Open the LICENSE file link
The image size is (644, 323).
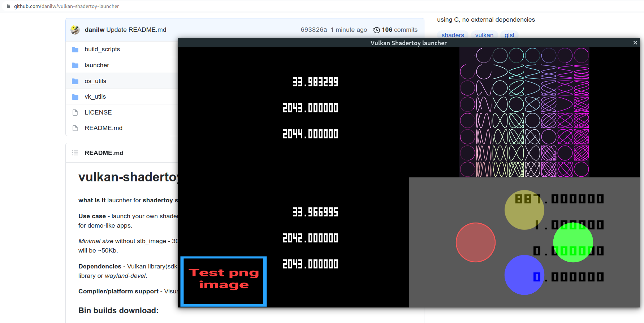click(x=98, y=112)
